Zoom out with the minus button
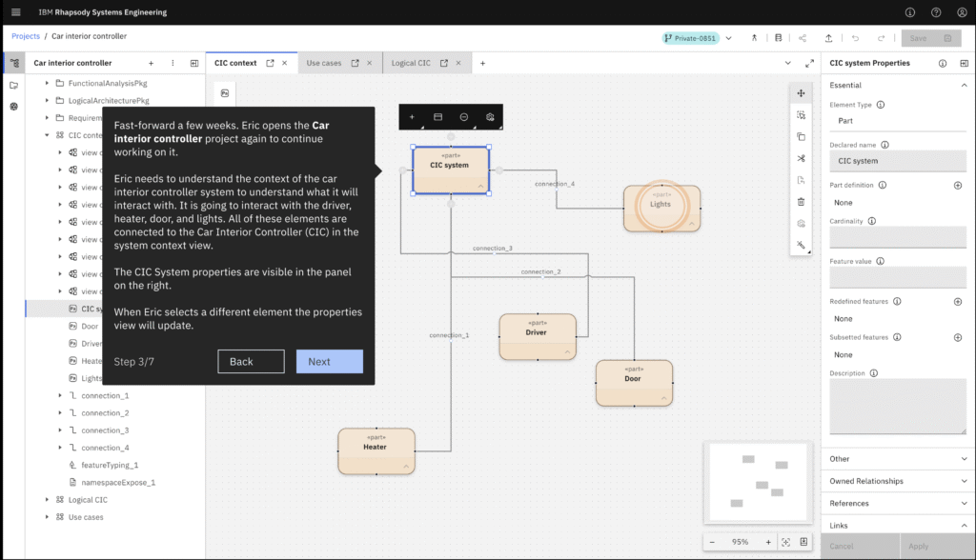The width and height of the screenshot is (976, 560). 712,542
